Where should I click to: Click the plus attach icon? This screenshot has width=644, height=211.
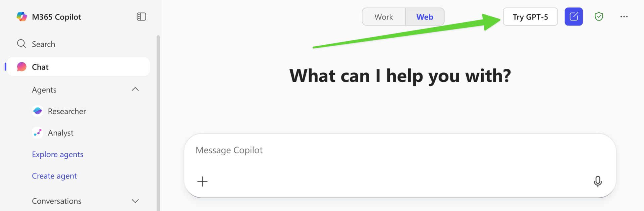(x=202, y=181)
